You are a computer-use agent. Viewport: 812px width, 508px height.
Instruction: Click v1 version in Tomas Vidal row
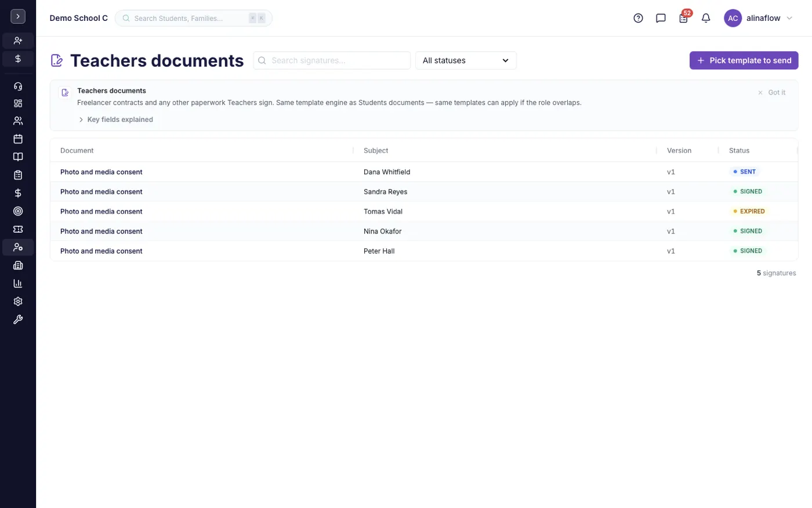click(x=671, y=211)
